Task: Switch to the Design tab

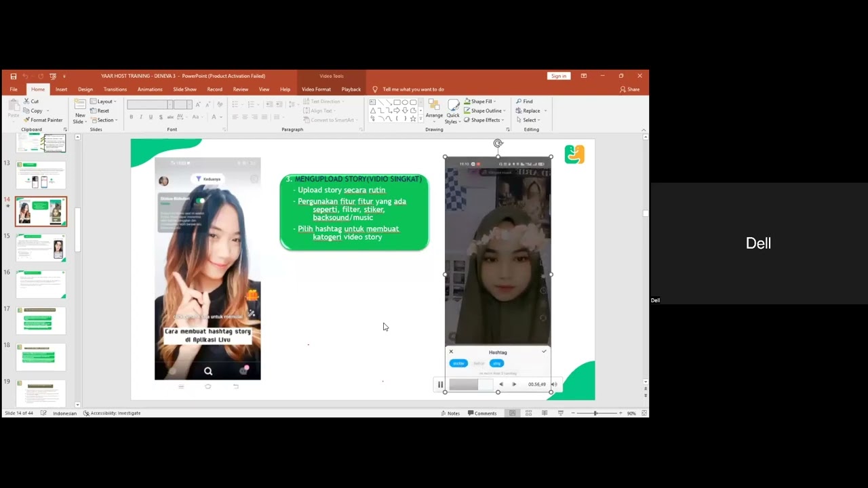Action: point(85,89)
